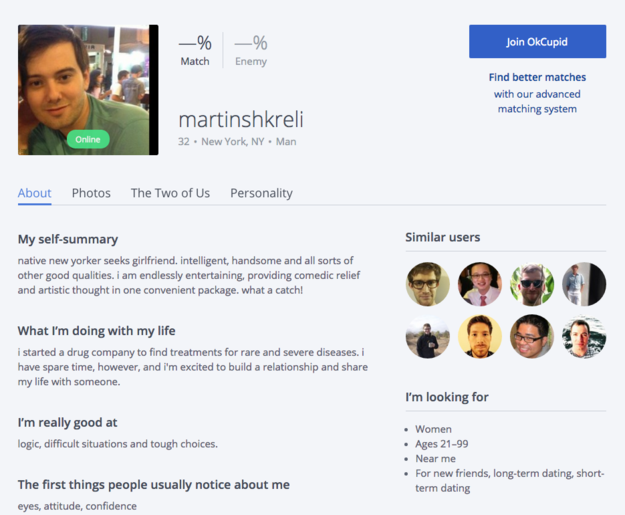Screen dimensions: 625x515
Task: Open the Personality tab
Action: pos(261,193)
